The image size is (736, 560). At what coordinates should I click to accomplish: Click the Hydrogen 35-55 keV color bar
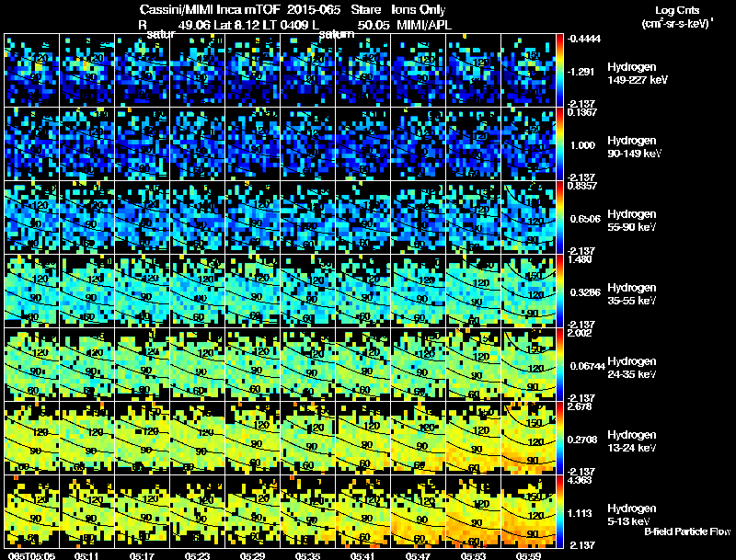(559, 291)
